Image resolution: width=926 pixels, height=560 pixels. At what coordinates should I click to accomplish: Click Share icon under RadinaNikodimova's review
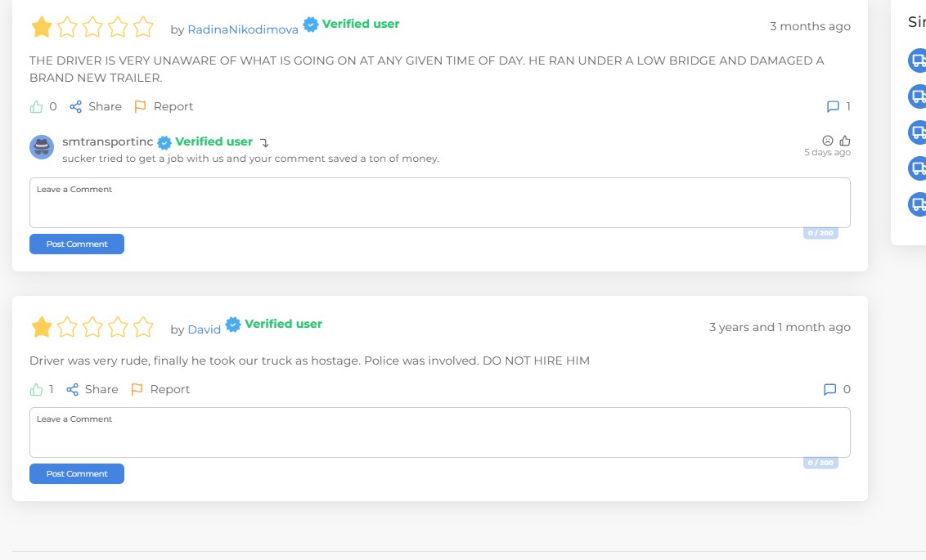pyautogui.click(x=75, y=107)
